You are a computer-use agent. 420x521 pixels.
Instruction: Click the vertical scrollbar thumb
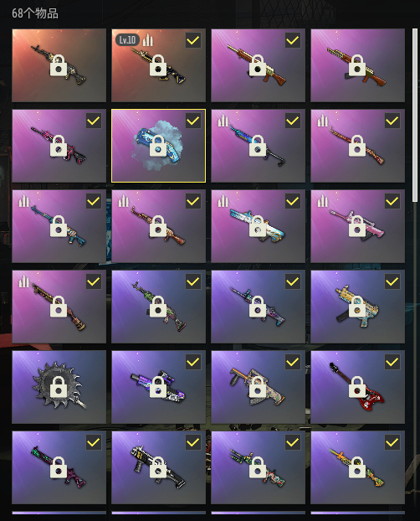415,115
